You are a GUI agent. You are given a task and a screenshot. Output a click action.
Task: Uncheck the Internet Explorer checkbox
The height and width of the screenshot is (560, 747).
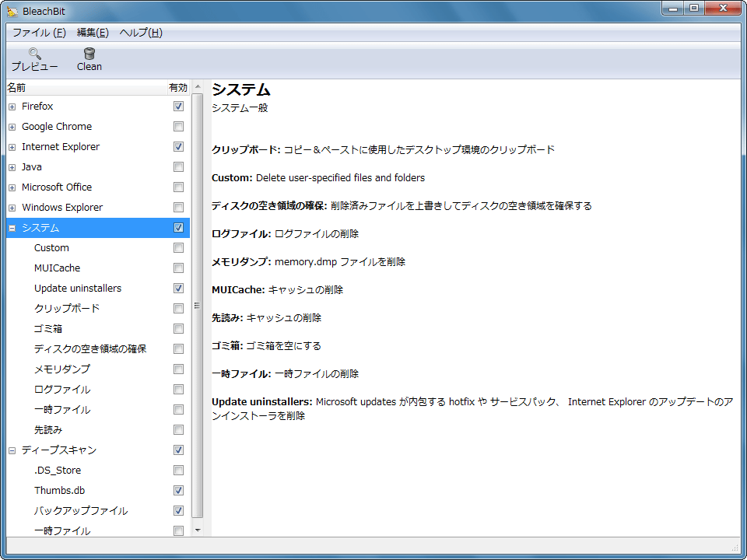pos(179,147)
